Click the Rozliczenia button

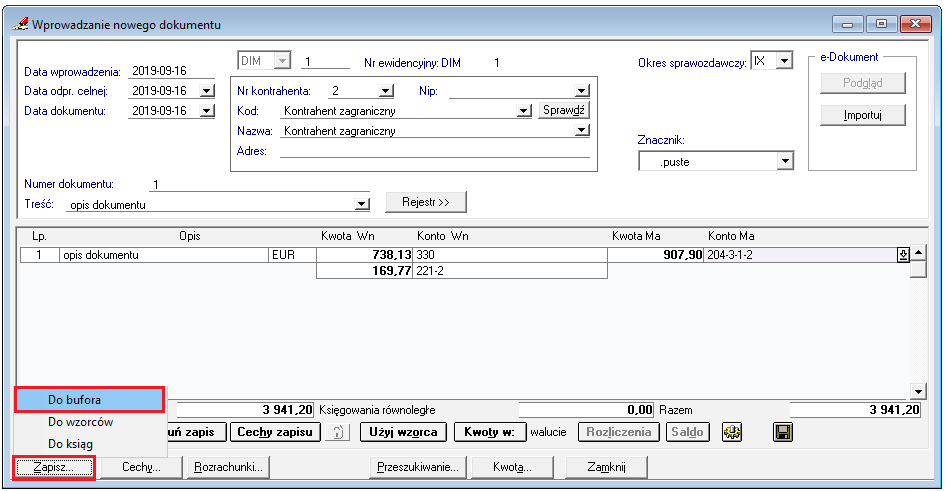(x=618, y=432)
